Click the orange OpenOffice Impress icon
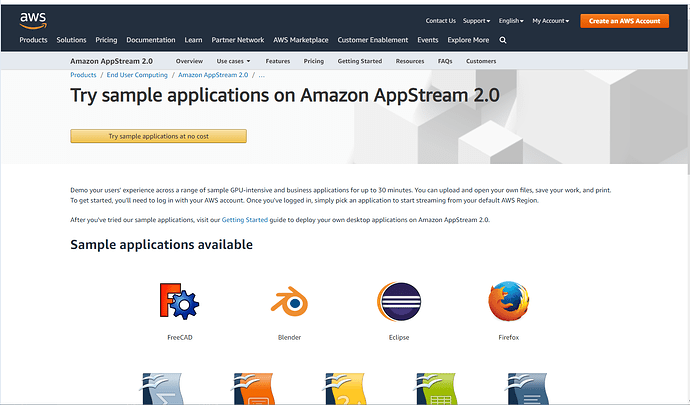The height and width of the screenshot is (405, 690). coord(253,389)
